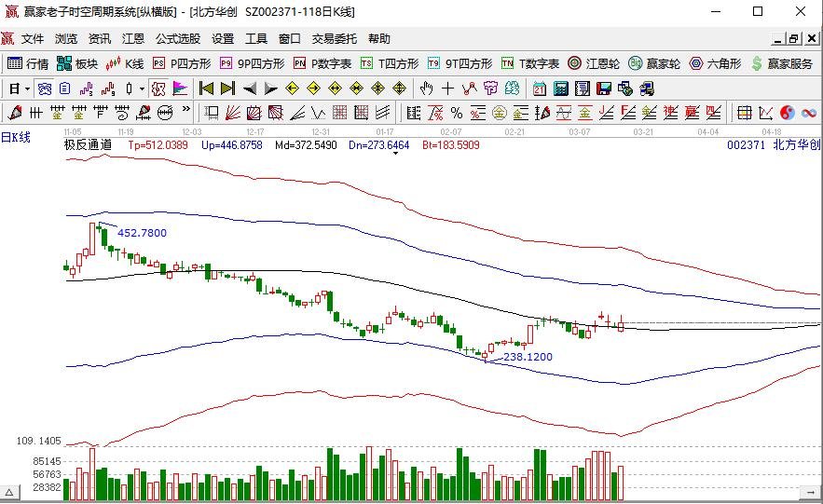
Task: Open 赢家服务 service button
Action: tap(782, 63)
